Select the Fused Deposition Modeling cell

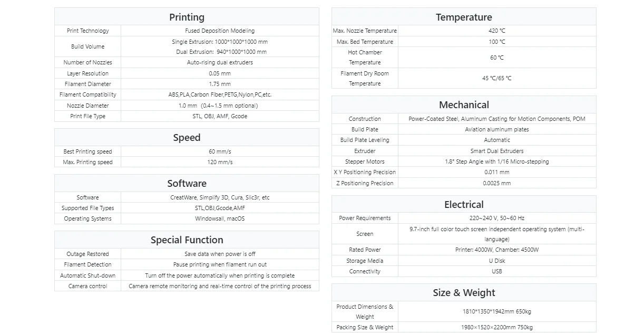tap(220, 31)
